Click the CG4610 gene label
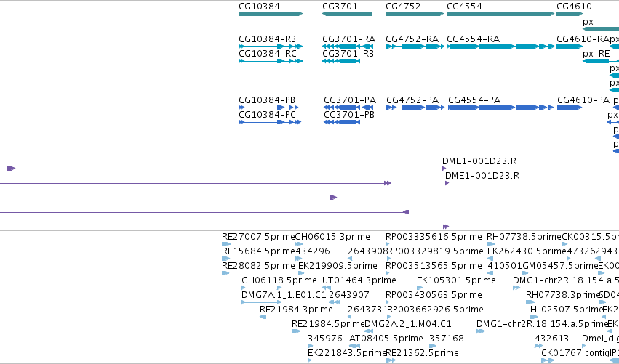 click(574, 7)
